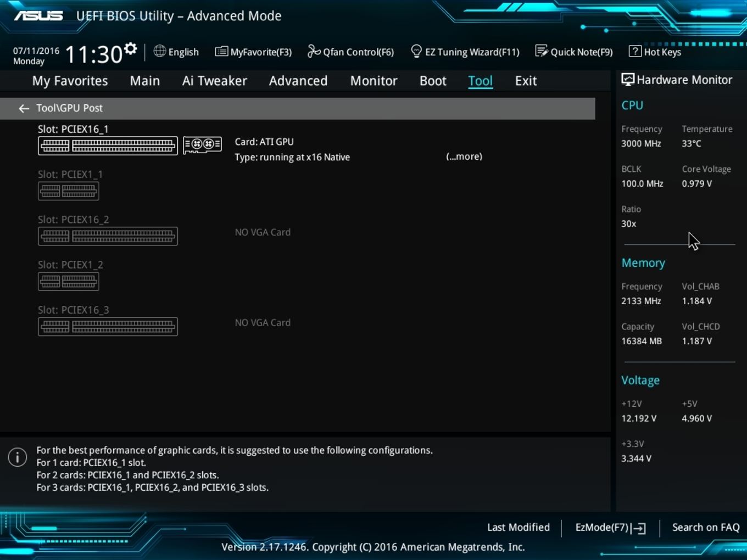
Task: Click the Qfan Control fan icon
Action: click(314, 52)
